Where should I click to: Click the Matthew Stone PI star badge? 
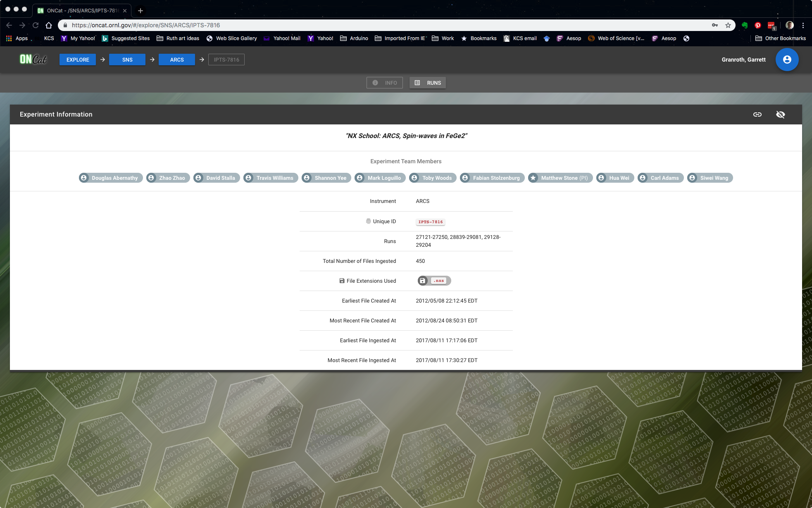(533, 177)
